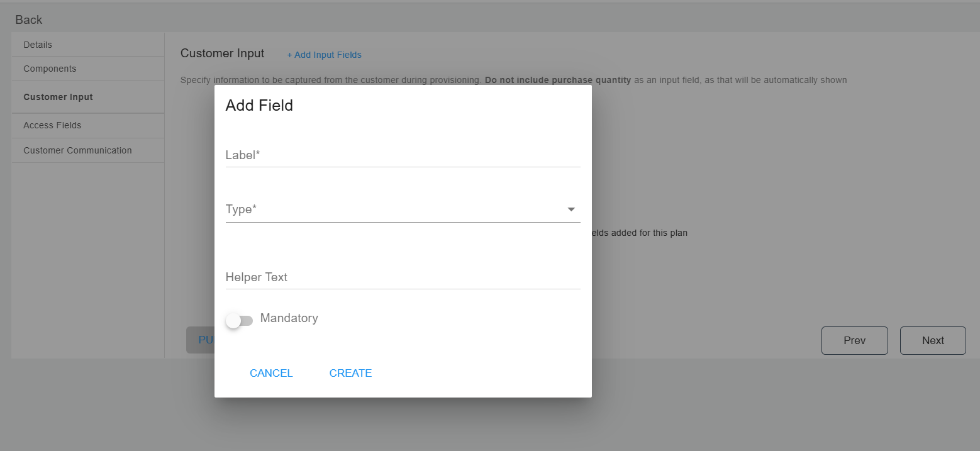Go Back using the top link
The height and width of the screenshot is (451, 980).
(29, 19)
